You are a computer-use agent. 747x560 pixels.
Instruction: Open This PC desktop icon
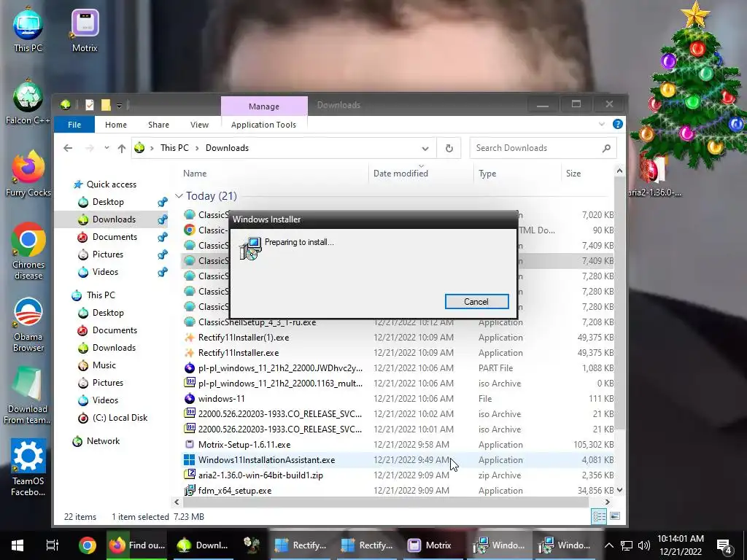click(x=28, y=29)
